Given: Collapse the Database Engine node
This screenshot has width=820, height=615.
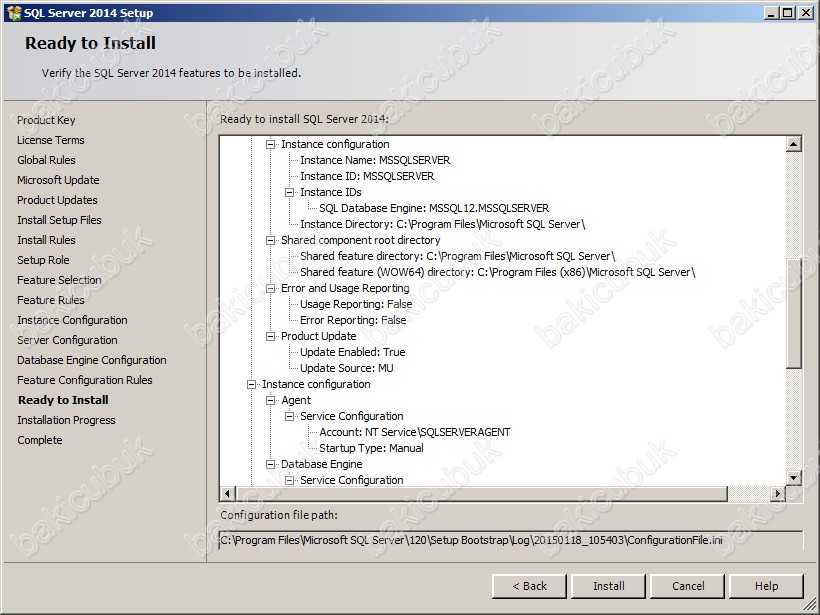Looking at the screenshot, I should [x=270, y=464].
